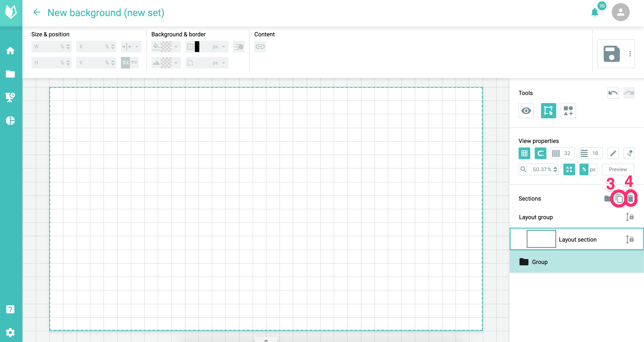This screenshot has width=644, height=342.
Task: Open the three-dot save options menu
Action: [x=630, y=54]
